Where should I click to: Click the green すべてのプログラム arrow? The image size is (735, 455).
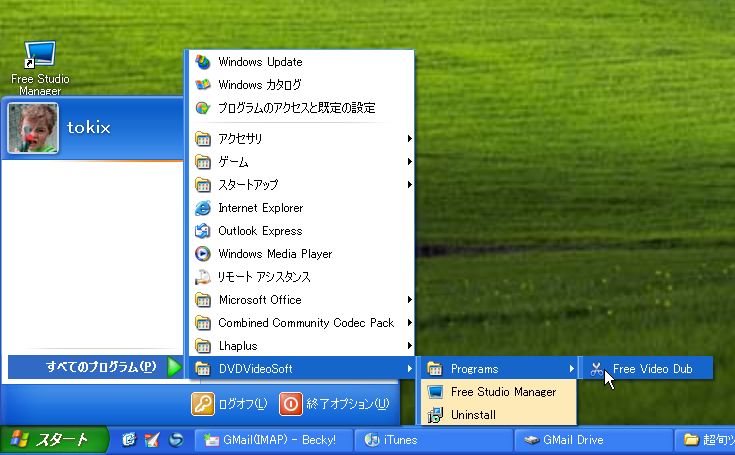(174, 367)
